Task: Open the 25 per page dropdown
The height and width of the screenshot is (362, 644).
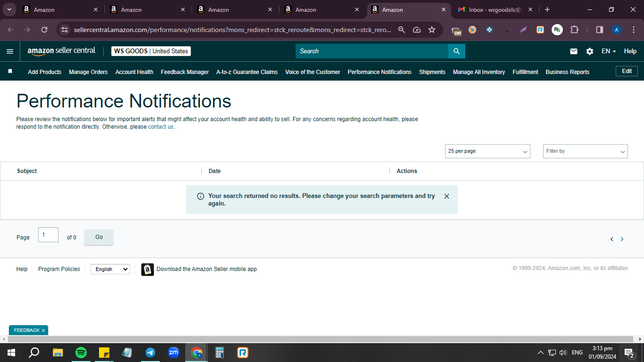Action: pos(487,151)
